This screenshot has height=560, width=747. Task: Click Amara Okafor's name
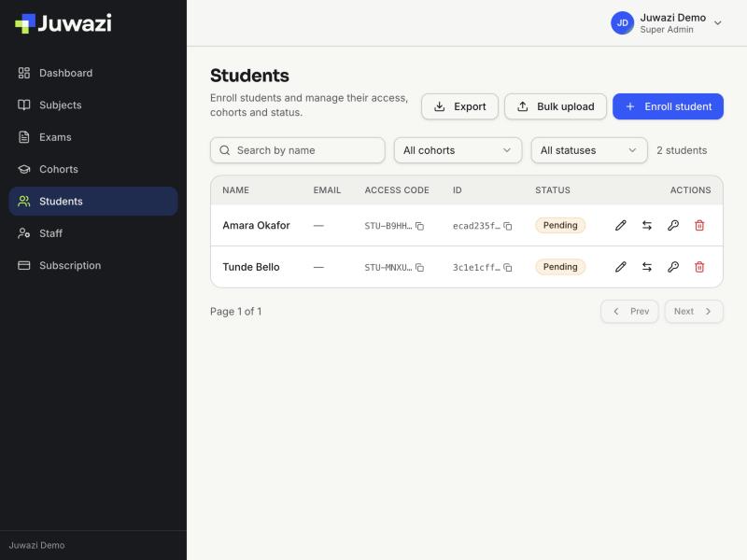pyautogui.click(x=256, y=225)
